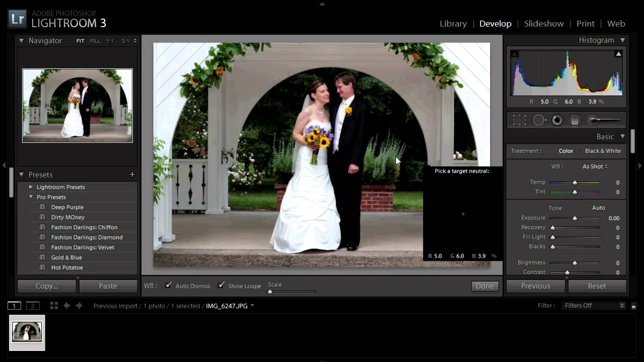Open Grid view from filmstrip bar
Image resolution: width=644 pixels, height=362 pixels.
point(54,305)
